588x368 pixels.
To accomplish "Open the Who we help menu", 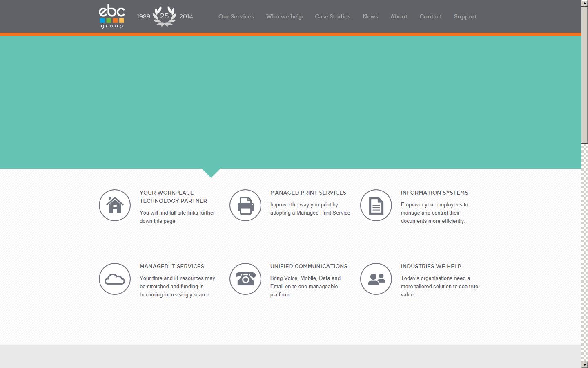I will tap(284, 16).
